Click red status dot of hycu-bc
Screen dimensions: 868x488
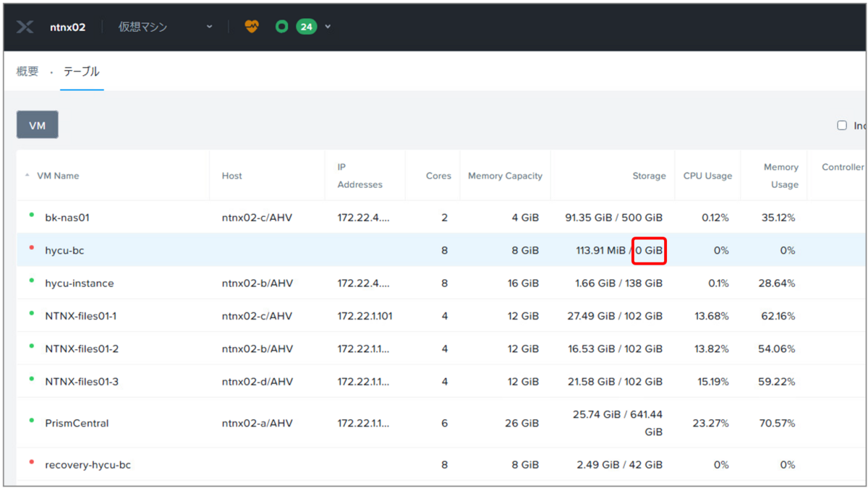click(31, 247)
